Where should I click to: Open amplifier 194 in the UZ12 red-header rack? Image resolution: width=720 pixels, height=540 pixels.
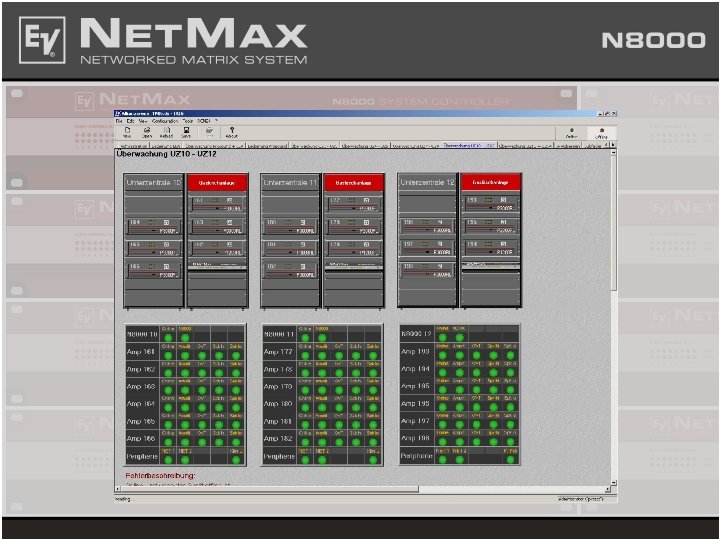(x=490, y=248)
